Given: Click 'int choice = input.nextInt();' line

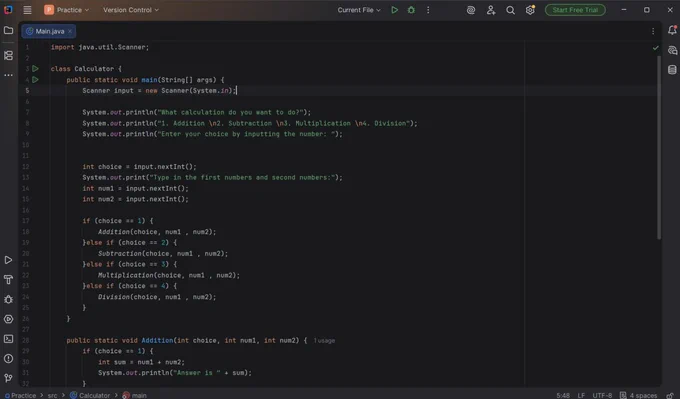Looking at the screenshot, I should [139, 167].
